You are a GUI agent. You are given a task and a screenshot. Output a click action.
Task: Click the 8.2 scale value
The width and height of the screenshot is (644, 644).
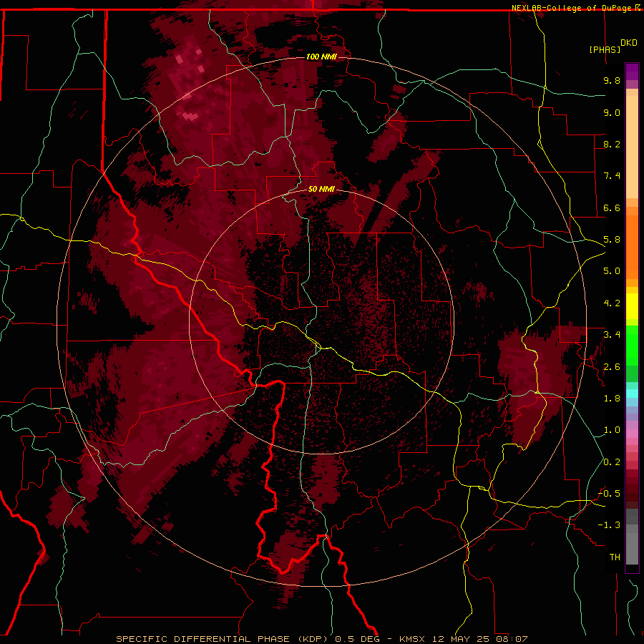612,144
